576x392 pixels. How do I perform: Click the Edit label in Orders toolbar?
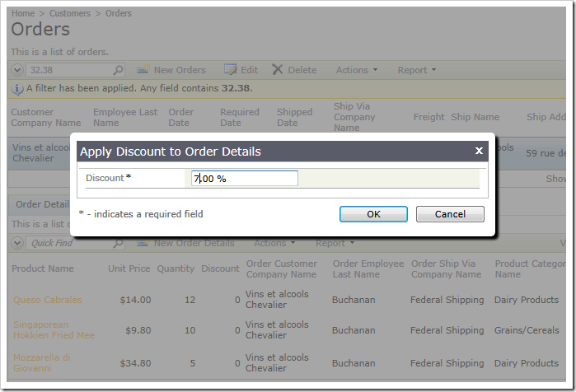(x=249, y=70)
